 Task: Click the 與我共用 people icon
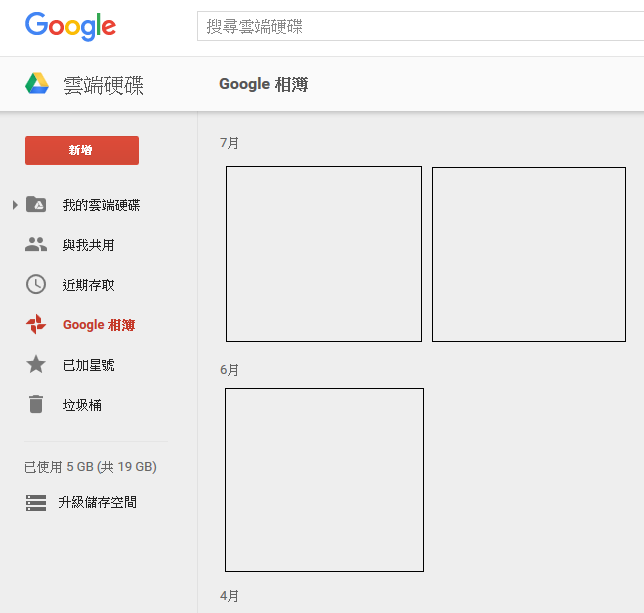(36, 244)
